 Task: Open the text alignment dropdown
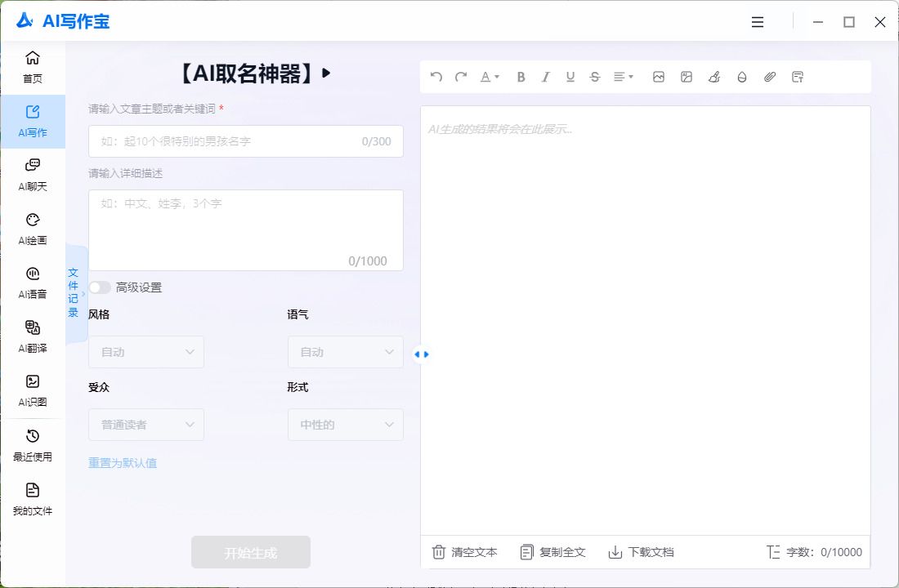tap(624, 77)
